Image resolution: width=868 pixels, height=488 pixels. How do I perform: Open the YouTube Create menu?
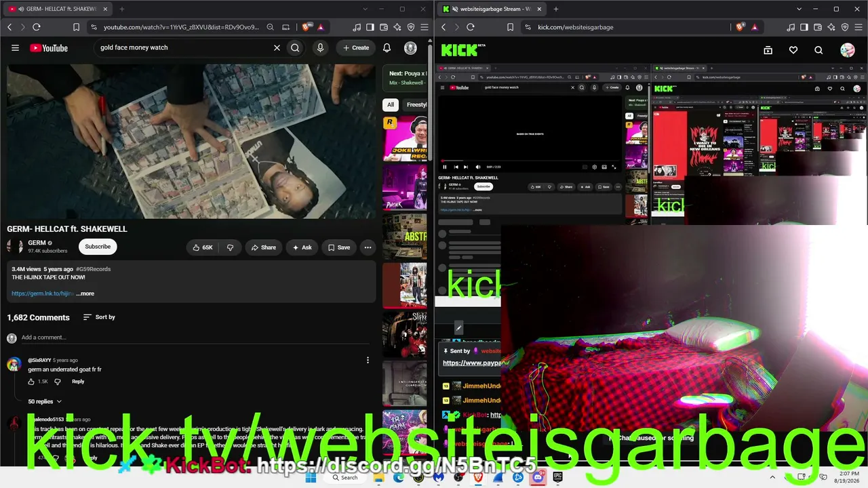356,48
